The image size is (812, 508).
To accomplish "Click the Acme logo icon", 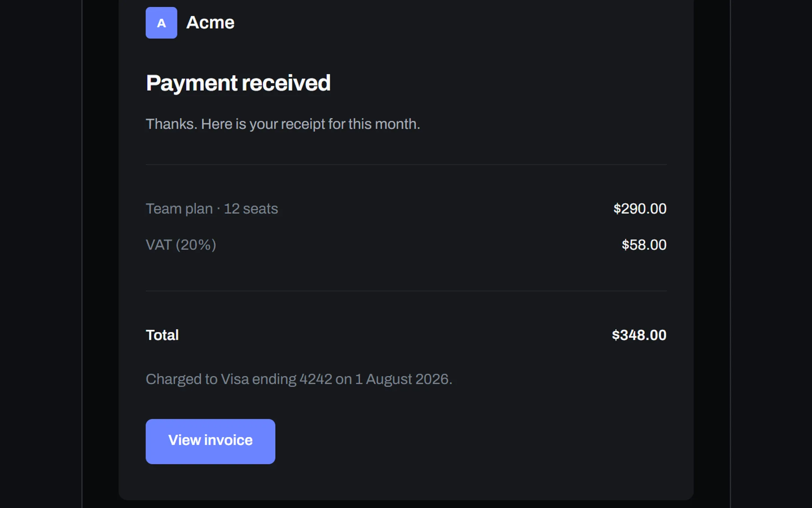I will pyautogui.click(x=161, y=23).
